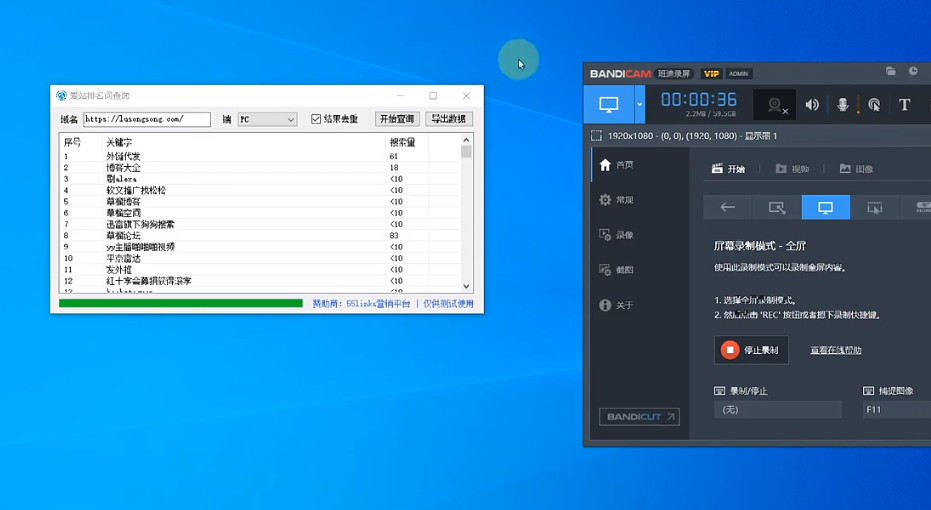Click the red stop icon in 停止录制
Viewport: 931px width, 510px height.
730,350
